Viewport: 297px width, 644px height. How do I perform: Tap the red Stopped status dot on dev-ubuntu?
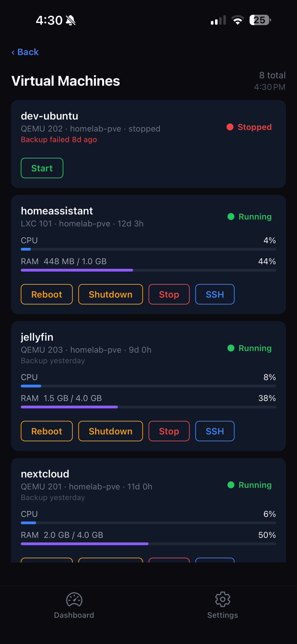point(230,127)
